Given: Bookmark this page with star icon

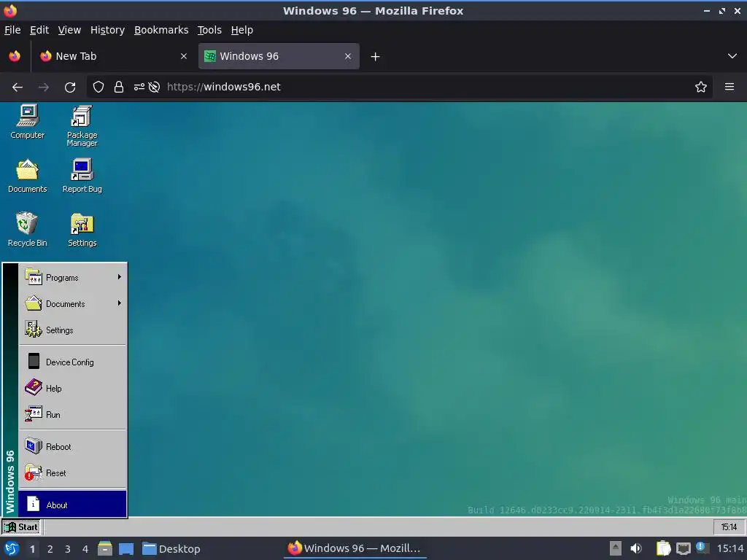Looking at the screenshot, I should (x=701, y=87).
